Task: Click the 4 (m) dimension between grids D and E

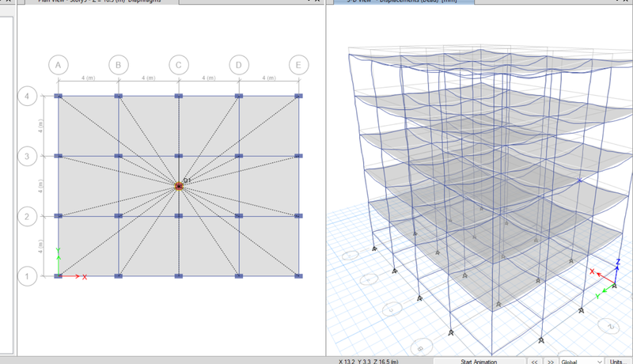Action: point(269,78)
